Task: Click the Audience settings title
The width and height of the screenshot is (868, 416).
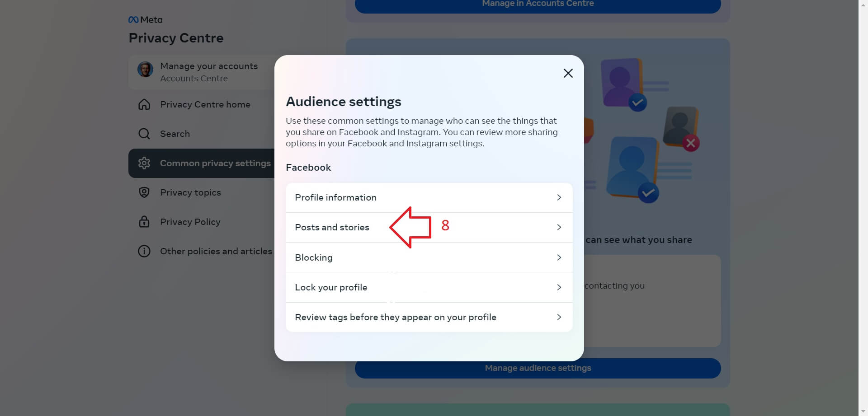Action: point(344,102)
